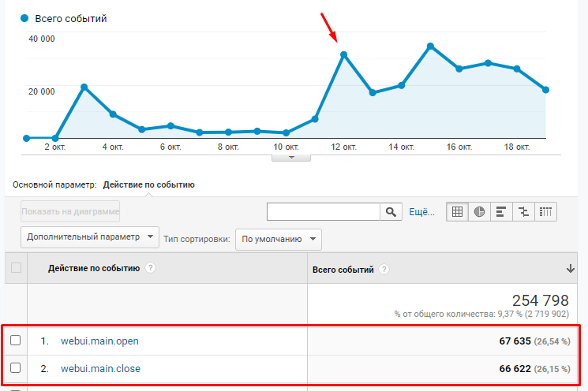Image resolution: width=588 pixels, height=391 pixels.
Task: Open help for Действие по событию column
Action: click(x=151, y=268)
